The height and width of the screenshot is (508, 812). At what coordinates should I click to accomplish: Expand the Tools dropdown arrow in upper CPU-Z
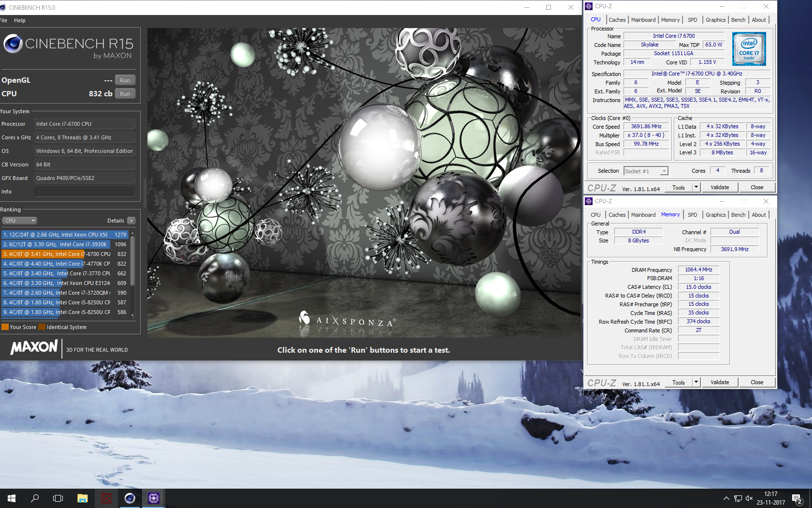tap(696, 188)
